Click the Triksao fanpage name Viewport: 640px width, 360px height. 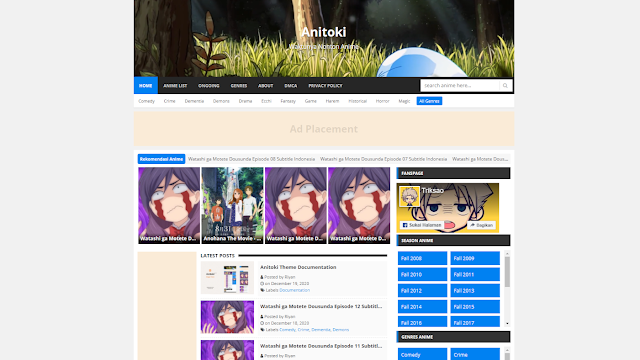(432, 191)
